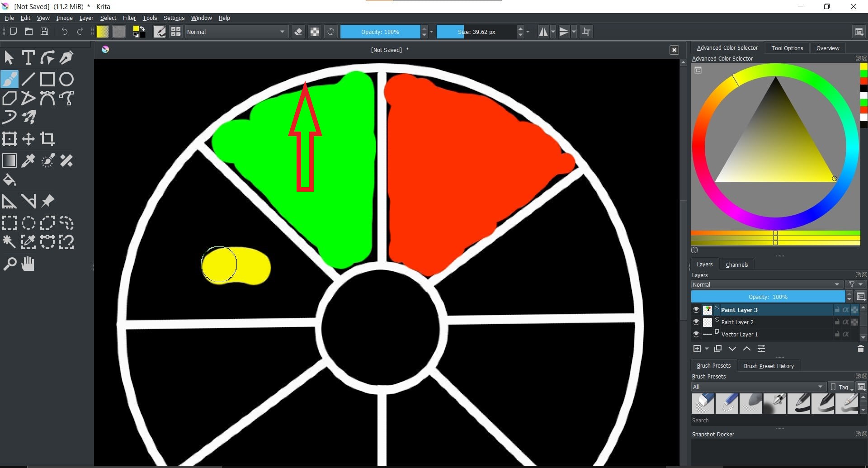868x468 pixels.
Task: Move layer up with chevron button
Action: [x=747, y=349]
